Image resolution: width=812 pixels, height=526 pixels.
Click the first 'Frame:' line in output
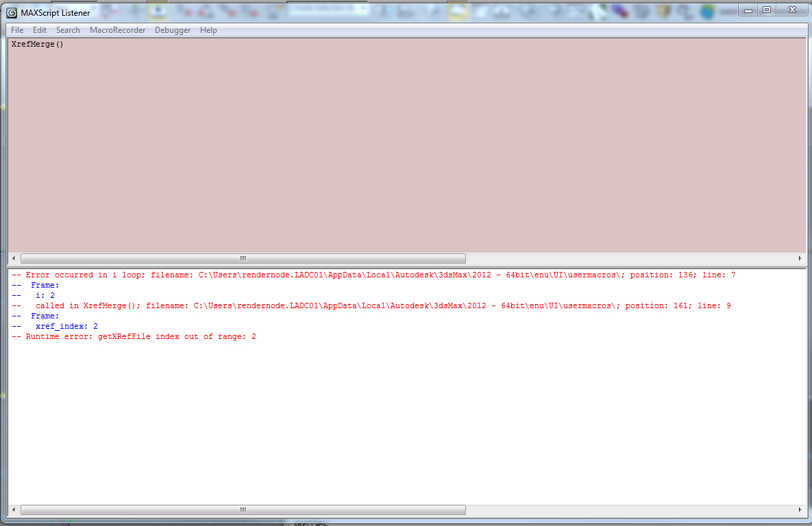tap(35, 286)
